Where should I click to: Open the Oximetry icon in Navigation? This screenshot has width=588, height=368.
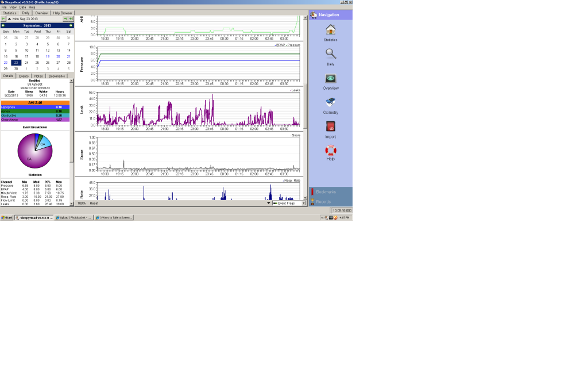tap(330, 102)
